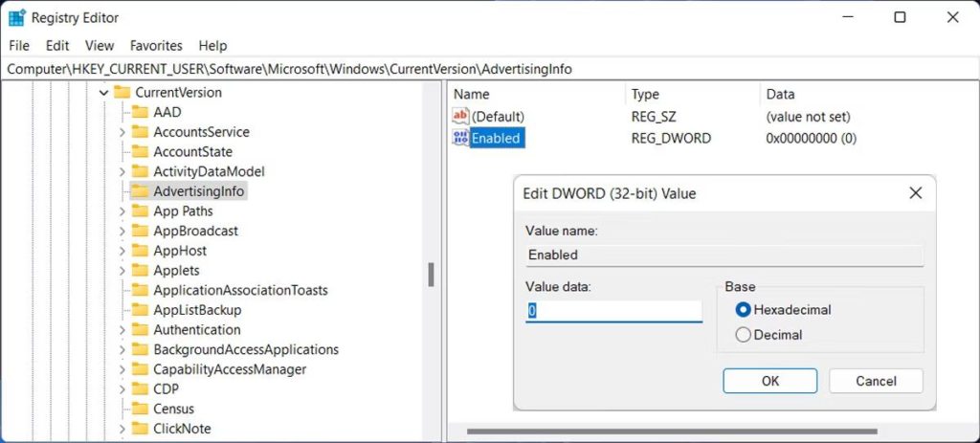Open the Favorites menu

click(x=156, y=45)
